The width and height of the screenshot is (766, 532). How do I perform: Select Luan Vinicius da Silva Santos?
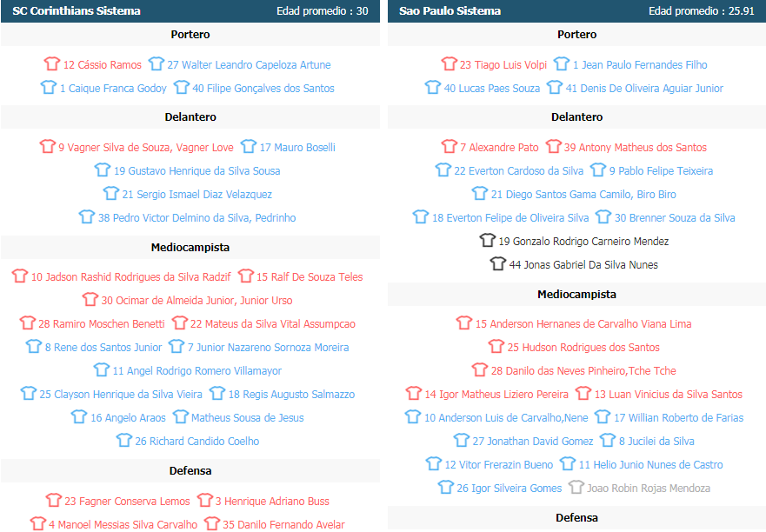click(669, 395)
